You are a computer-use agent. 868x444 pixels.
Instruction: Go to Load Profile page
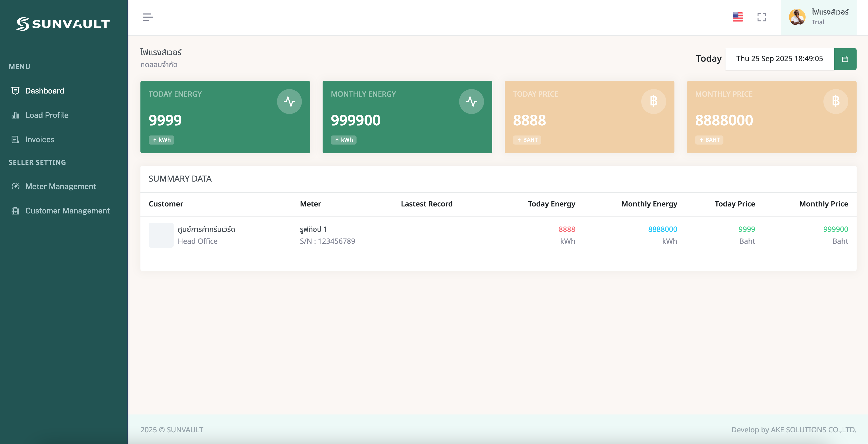click(47, 115)
